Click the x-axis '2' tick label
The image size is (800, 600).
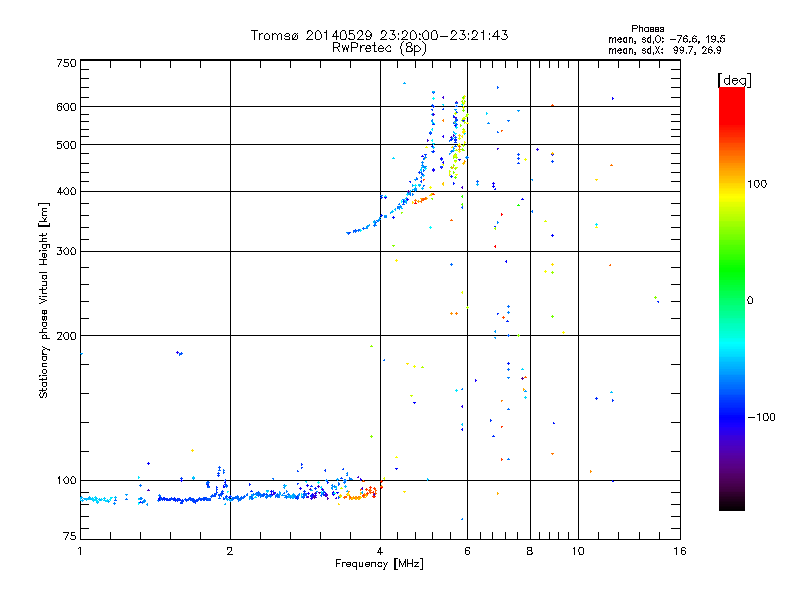[230, 551]
